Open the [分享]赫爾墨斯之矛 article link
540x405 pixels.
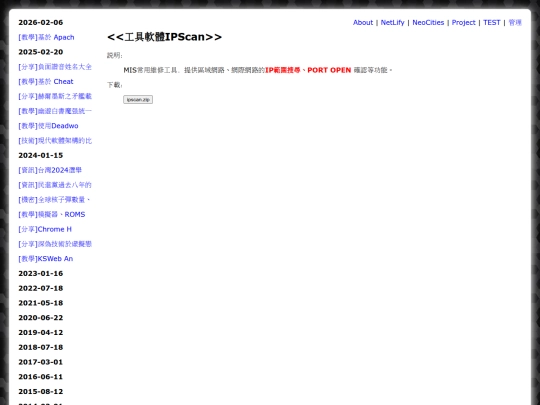(55, 96)
